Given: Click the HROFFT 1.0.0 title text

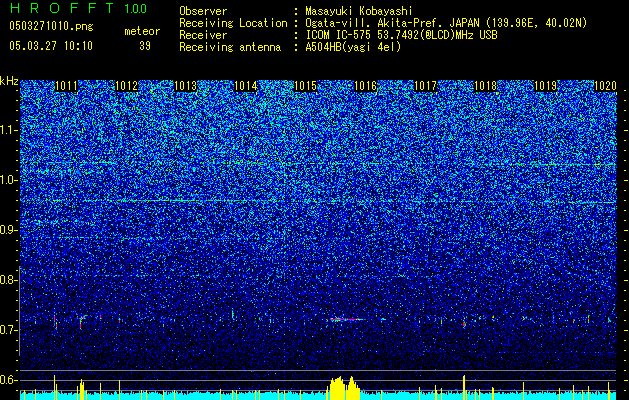Looking at the screenshot, I should pos(78,8).
